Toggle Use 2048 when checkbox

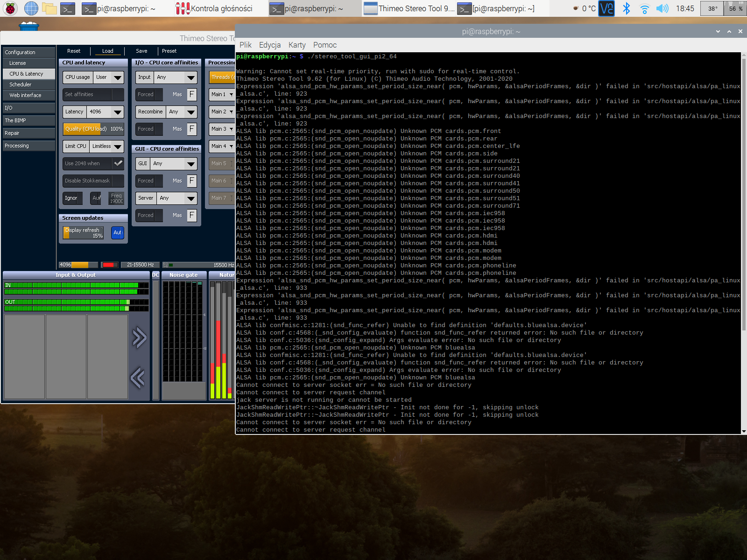coord(93,163)
